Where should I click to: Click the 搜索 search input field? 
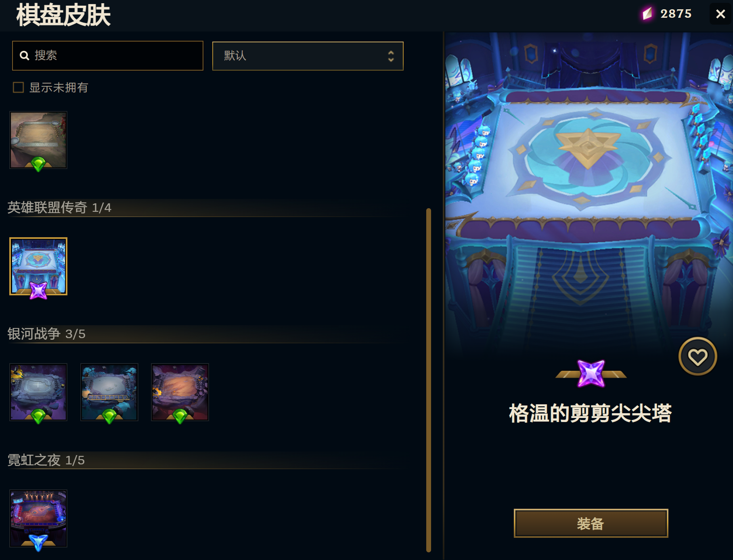[108, 56]
